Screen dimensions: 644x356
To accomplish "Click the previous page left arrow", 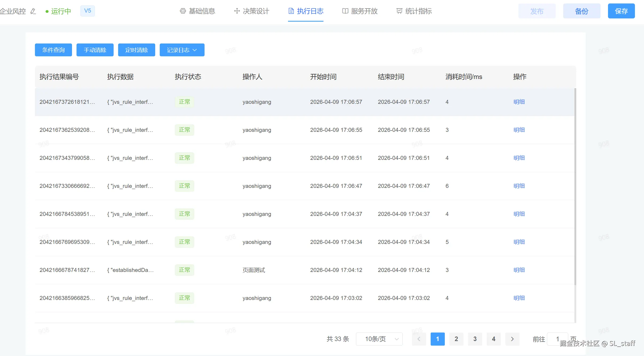I will pos(419,339).
